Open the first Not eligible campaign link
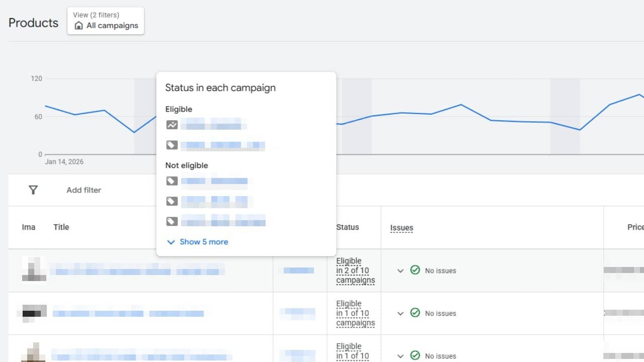The height and width of the screenshot is (362, 644). coord(214,181)
